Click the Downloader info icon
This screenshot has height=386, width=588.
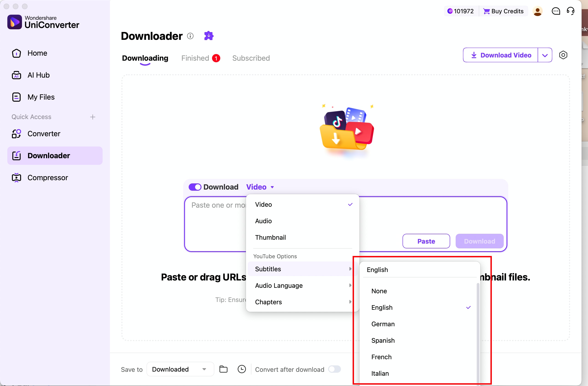pos(190,36)
